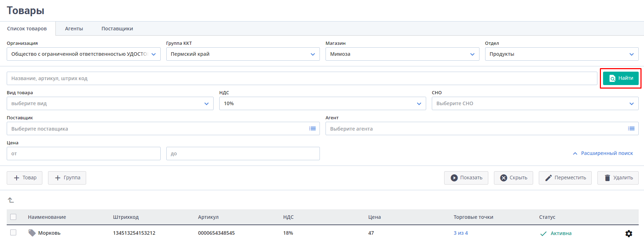This screenshot has height=252, width=644.
Task: Click the cross icon on Скрыть button
Action: 503,178
